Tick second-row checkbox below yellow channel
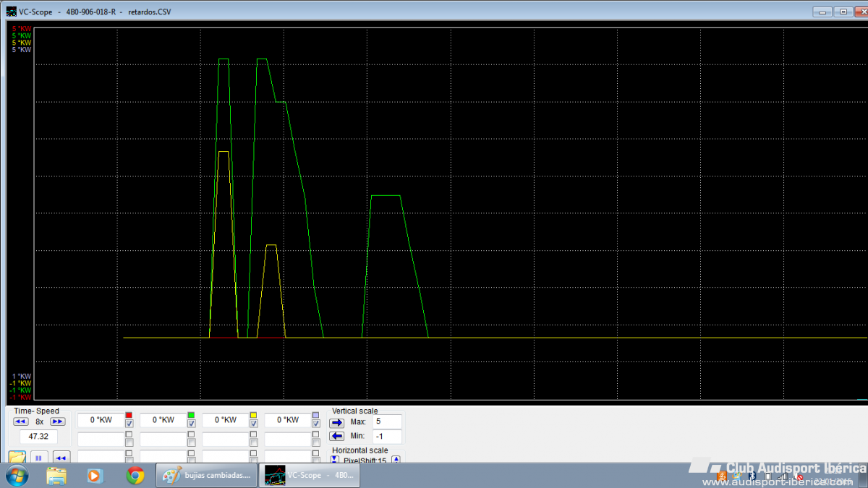Image resolution: width=868 pixels, height=488 pixels. (254, 442)
